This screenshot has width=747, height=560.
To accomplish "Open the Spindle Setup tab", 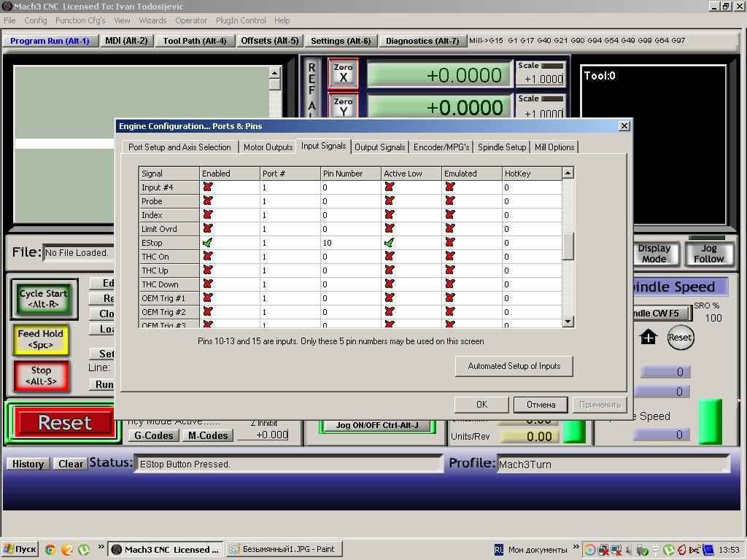I will pyautogui.click(x=502, y=147).
